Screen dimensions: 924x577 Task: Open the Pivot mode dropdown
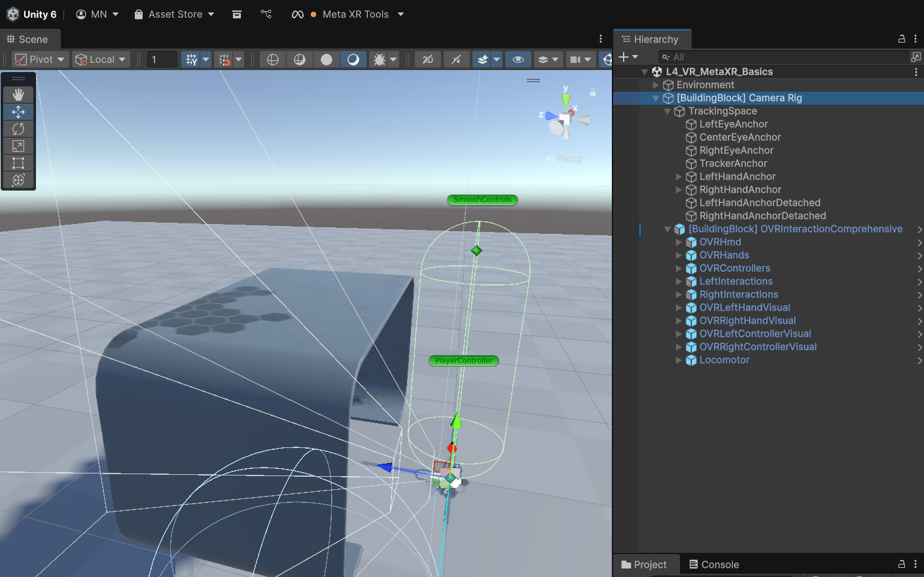pos(41,60)
